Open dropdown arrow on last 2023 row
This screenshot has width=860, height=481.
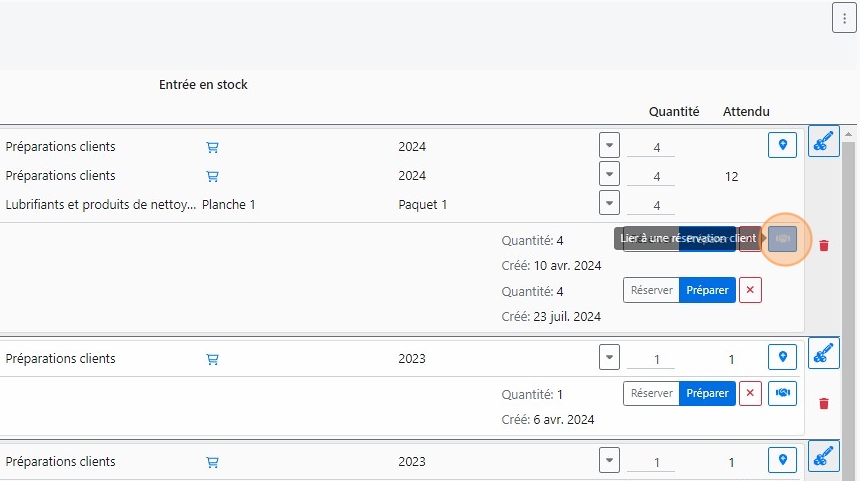(609, 461)
